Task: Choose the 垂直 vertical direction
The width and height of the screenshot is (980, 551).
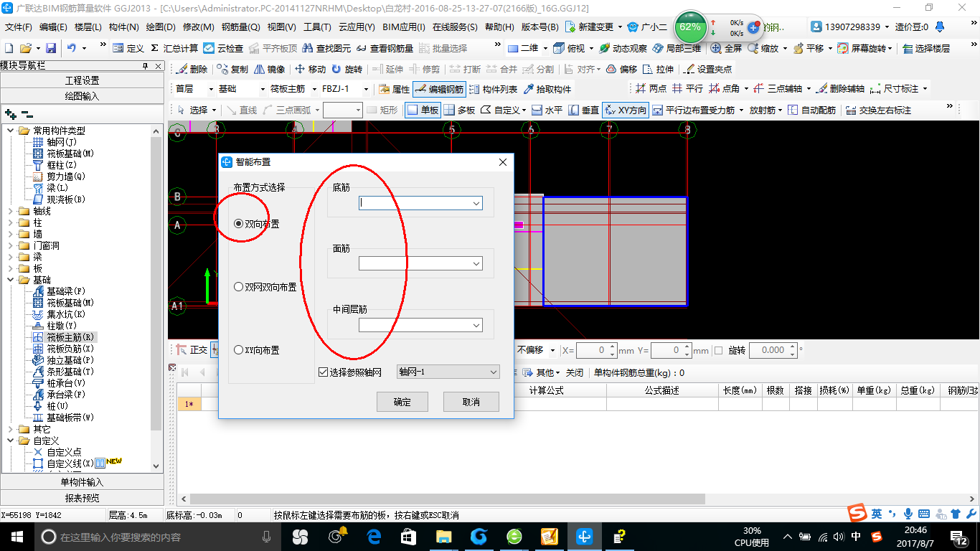Action: (x=583, y=110)
